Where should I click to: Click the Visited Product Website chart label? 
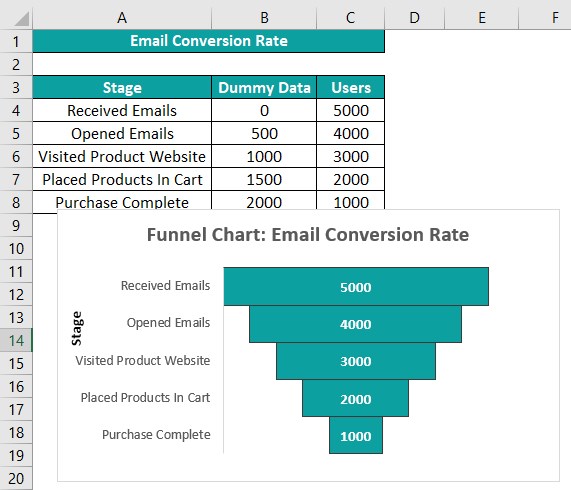(x=143, y=360)
